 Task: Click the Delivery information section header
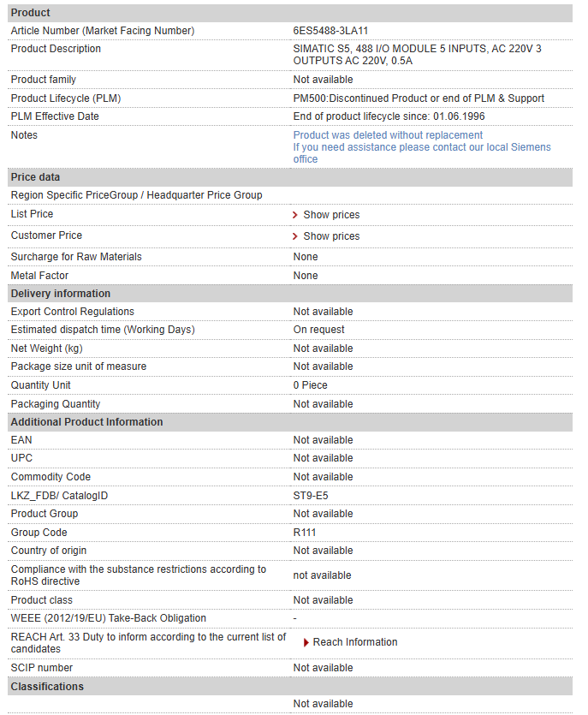[290, 294]
